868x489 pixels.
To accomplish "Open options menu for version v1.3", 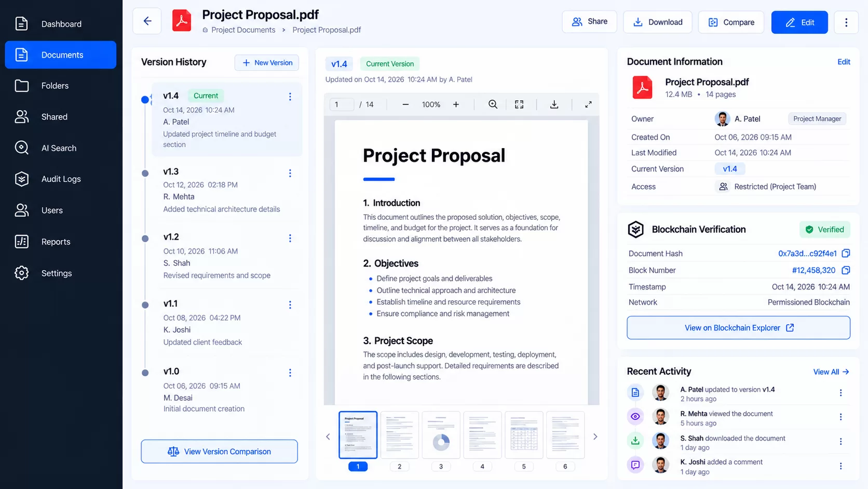I will coord(290,173).
